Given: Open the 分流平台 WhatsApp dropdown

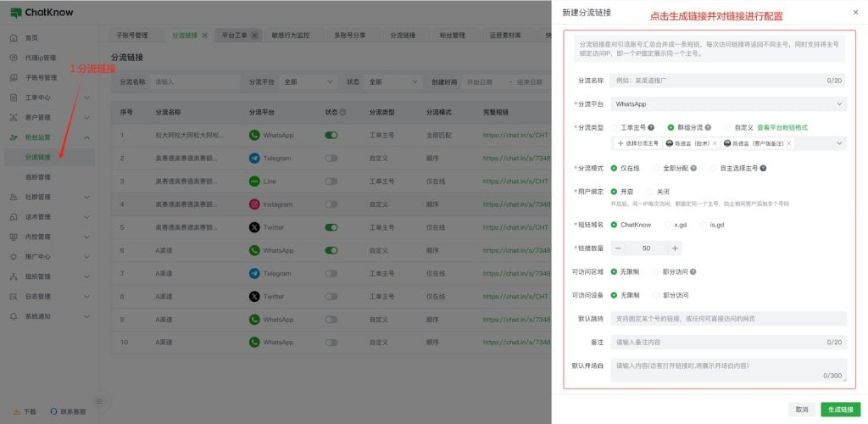Looking at the screenshot, I should 728,103.
